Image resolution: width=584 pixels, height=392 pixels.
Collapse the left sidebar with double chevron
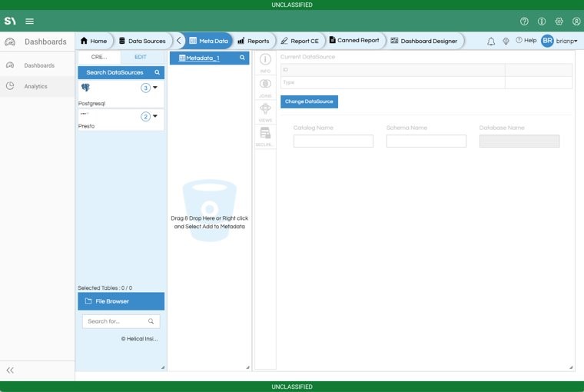coord(10,370)
